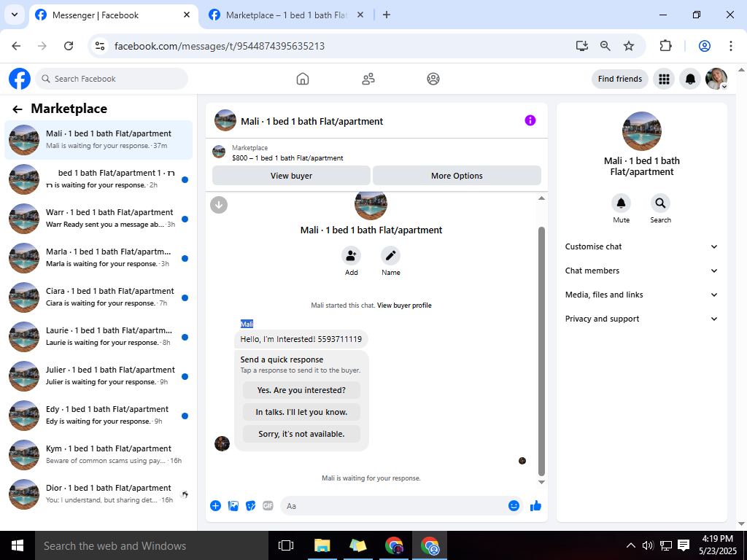The height and width of the screenshot is (560, 747).
Task: Open the Windows action center icon
Action: pyautogui.click(x=684, y=545)
